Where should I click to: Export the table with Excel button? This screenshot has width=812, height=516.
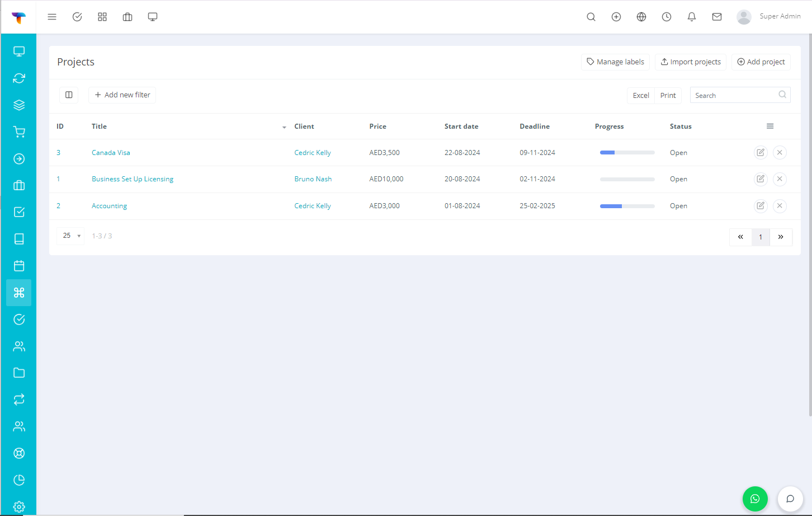[641, 96]
